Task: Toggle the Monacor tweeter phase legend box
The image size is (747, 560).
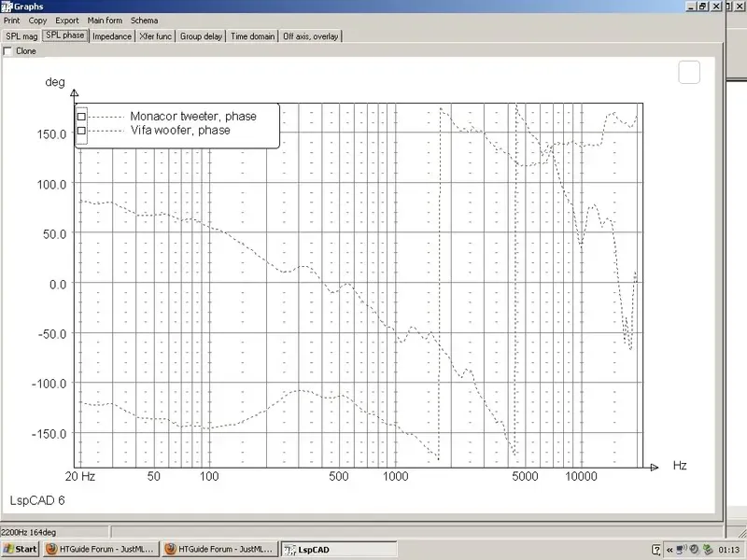Action: 81,116
